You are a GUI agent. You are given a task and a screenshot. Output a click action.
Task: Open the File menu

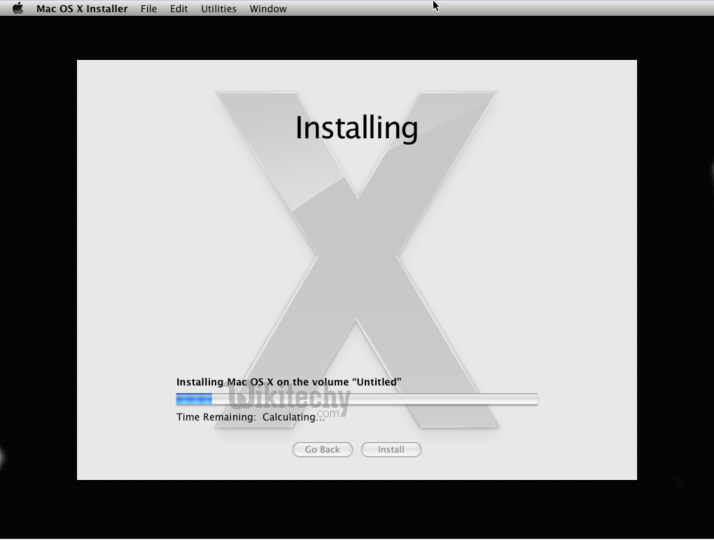[x=148, y=9]
